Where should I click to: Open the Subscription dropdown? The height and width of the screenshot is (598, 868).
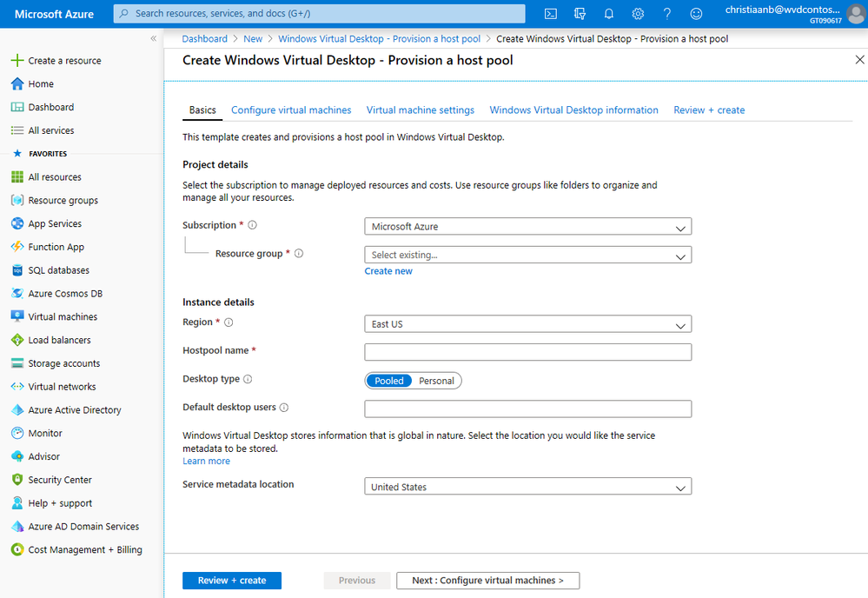(x=527, y=227)
